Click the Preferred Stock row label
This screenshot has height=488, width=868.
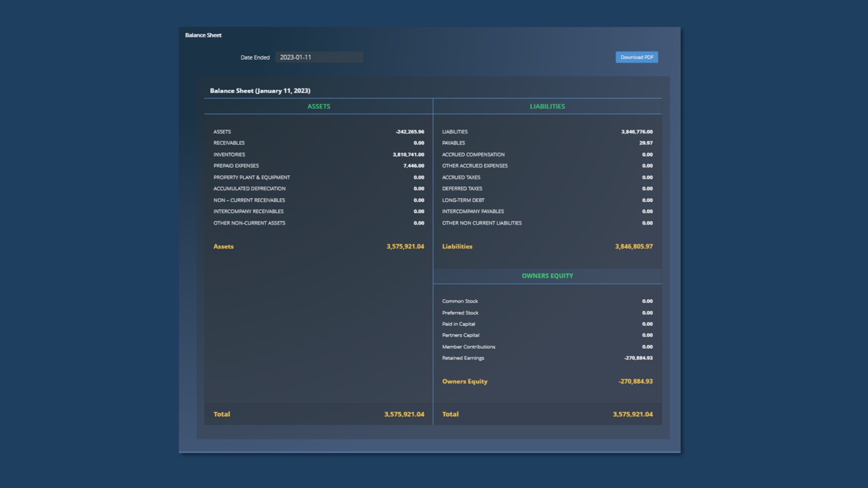[x=460, y=313]
